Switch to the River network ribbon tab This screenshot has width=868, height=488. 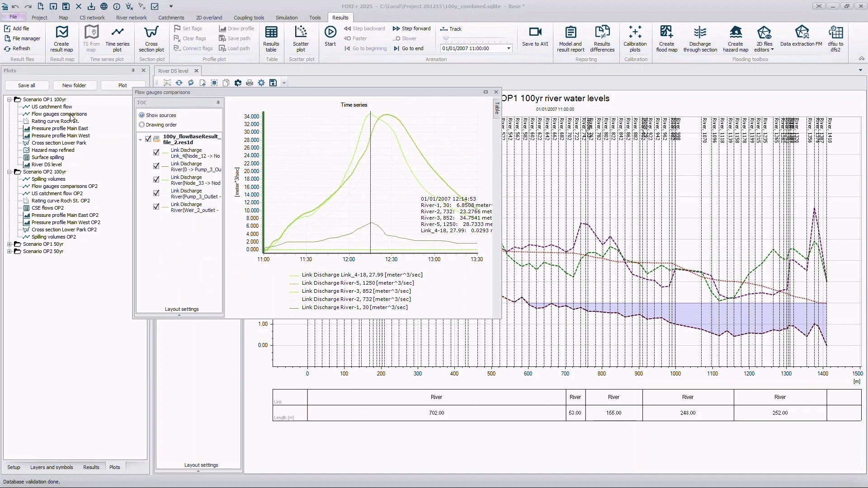click(131, 18)
